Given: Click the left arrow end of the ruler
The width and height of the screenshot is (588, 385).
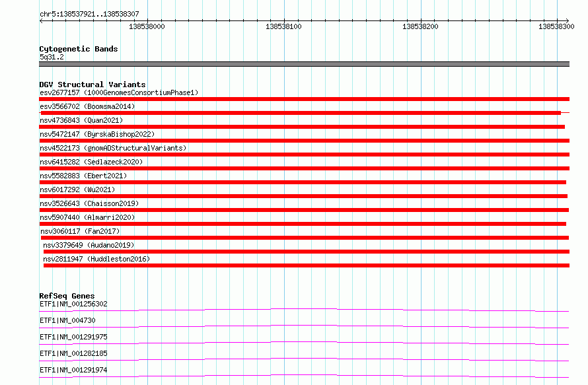Looking at the screenshot, I should click(41, 20).
